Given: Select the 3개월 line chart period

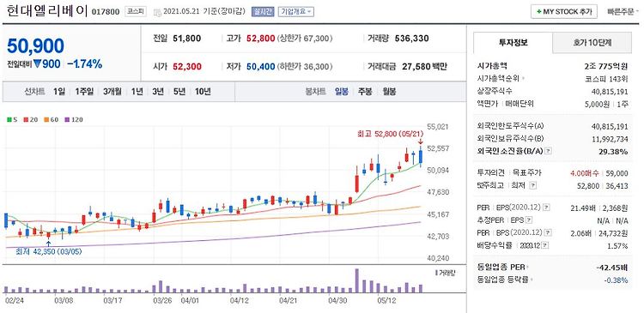Looking at the screenshot, I should 112,92.
